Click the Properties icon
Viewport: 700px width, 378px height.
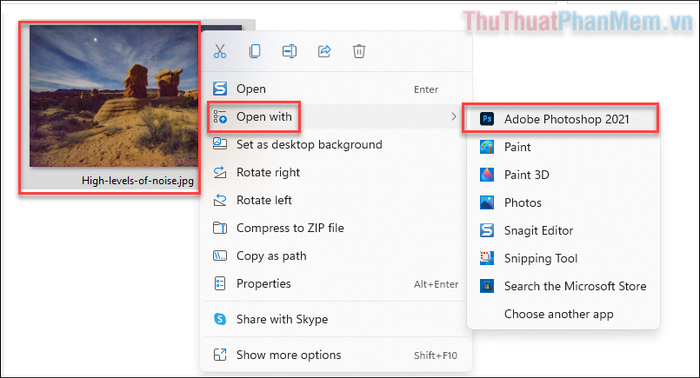[220, 283]
